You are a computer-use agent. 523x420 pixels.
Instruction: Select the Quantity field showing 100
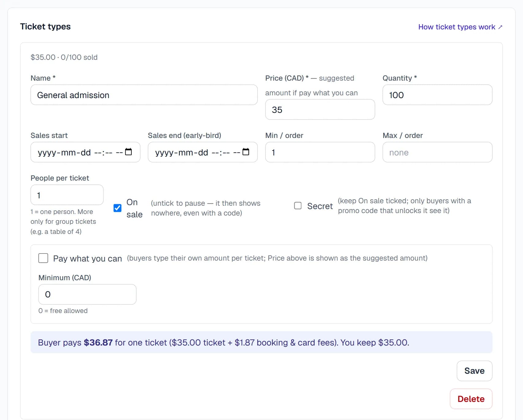[437, 95]
